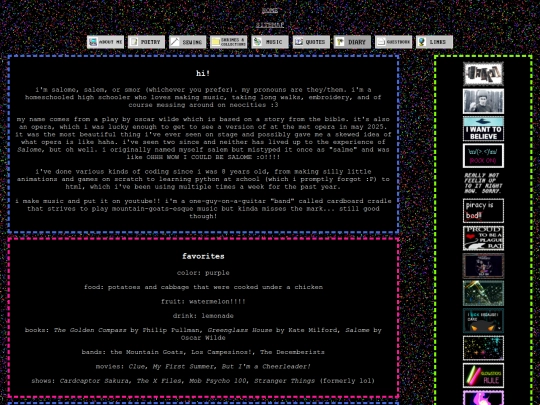The width and height of the screenshot is (540, 405).
Task: Click the collage-letters stamp at top of sidebar
Action: coord(483,74)
